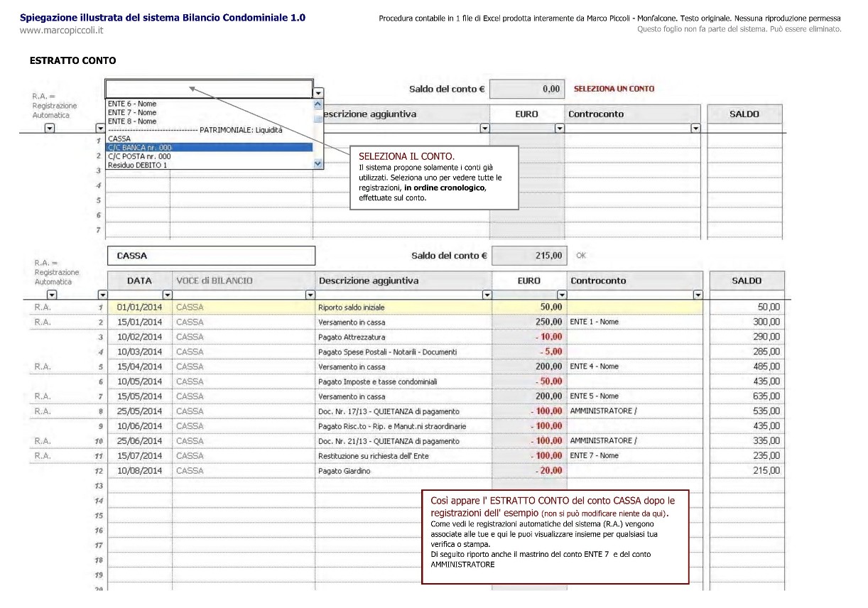Click the red SELEZIONA UN CONTO warning text

[614, 89]
